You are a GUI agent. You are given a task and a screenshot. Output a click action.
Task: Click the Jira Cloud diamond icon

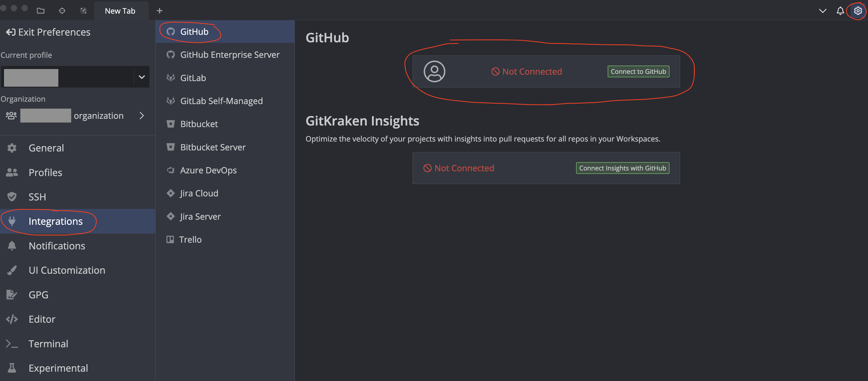[171, 193]
